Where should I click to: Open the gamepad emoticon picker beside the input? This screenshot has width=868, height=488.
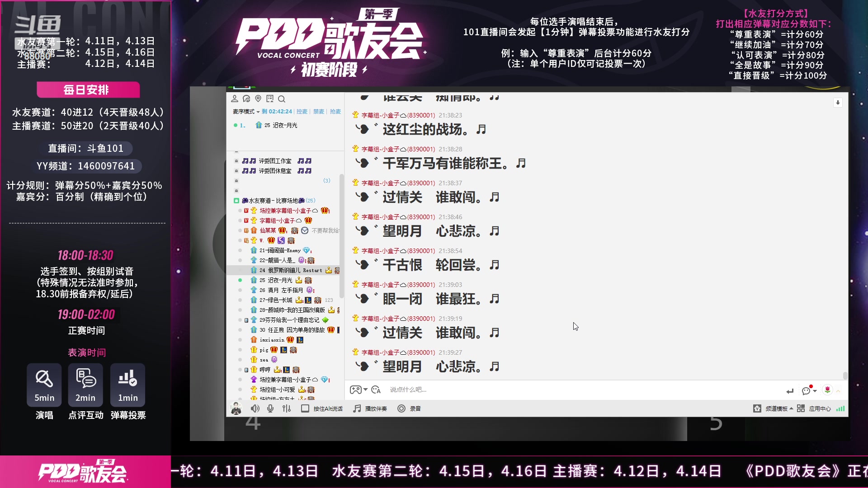(x=356, y=389)
